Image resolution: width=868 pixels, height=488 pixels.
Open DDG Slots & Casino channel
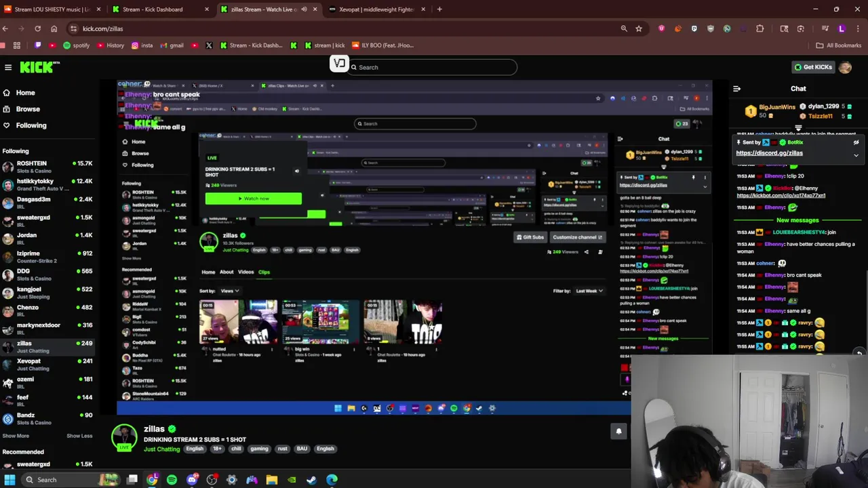click(47, 274)
